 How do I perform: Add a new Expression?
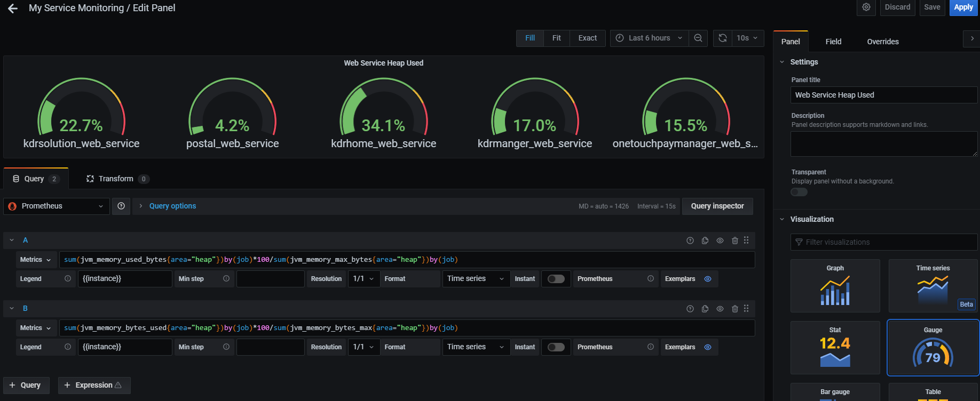point(94,385)
